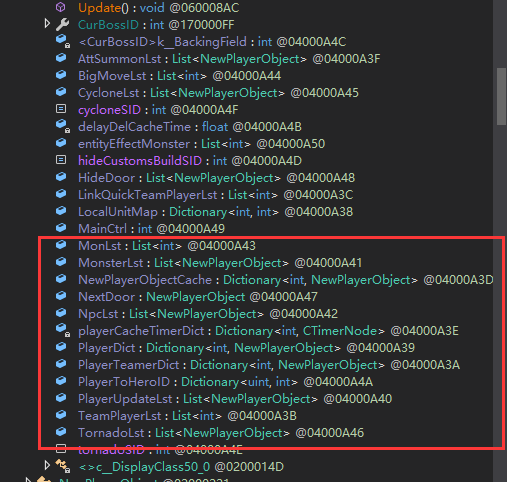
Task: Expand the CurBossID property node
Action: pos(47,24)
